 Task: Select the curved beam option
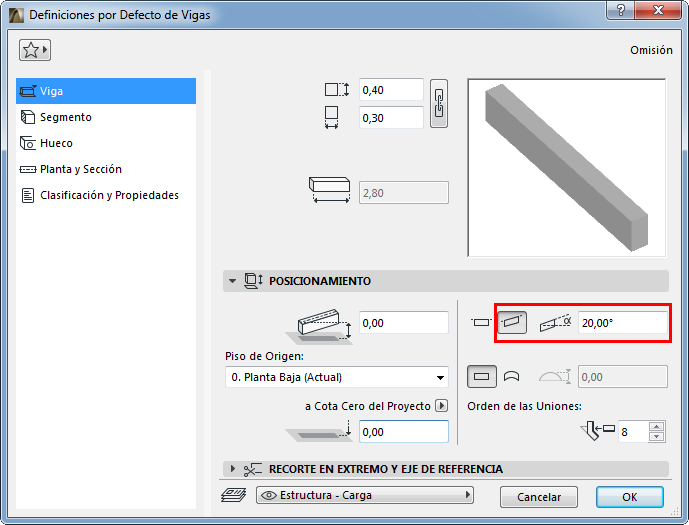[511, 377]
